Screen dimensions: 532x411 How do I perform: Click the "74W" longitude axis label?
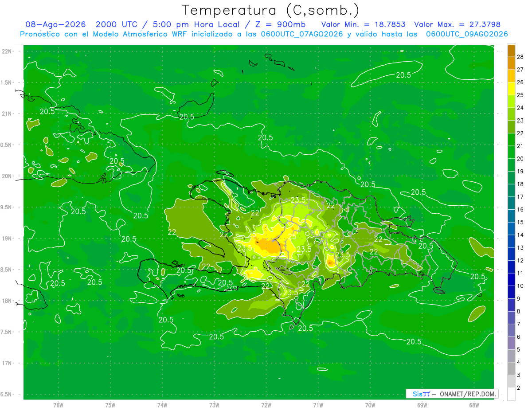[x=162, y=405]
